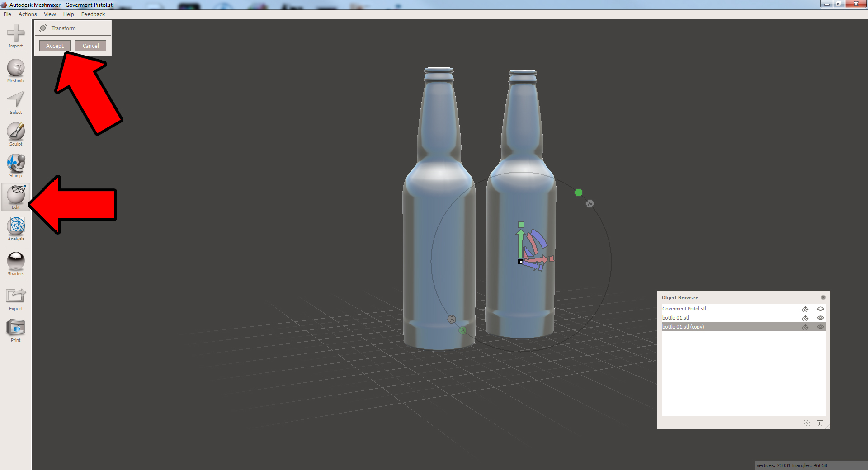Open the File menu
The width and height of the screenshot is (868, 470).
pos(7,14)
